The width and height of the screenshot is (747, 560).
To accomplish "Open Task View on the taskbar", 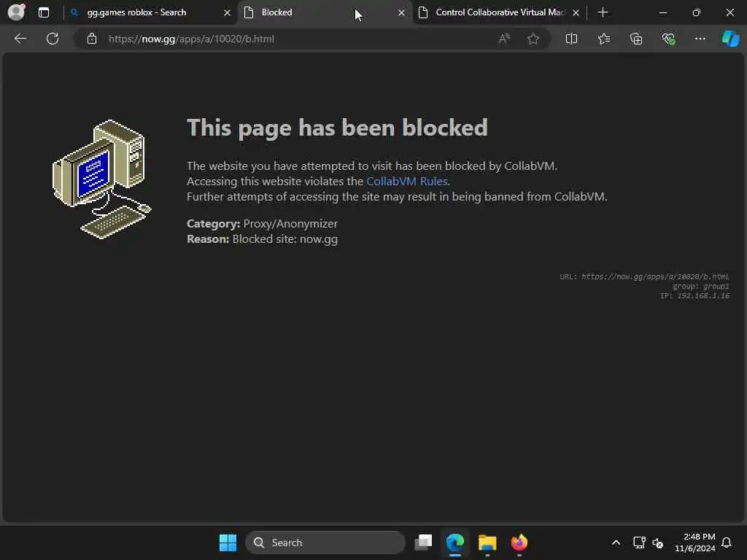I will click(423, 542).
